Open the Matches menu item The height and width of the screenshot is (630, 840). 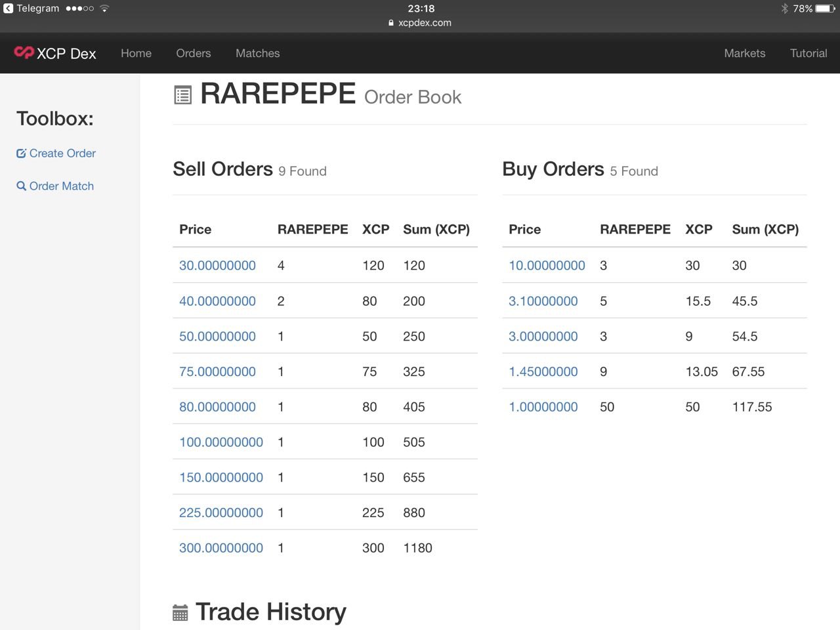coord(258,53)
